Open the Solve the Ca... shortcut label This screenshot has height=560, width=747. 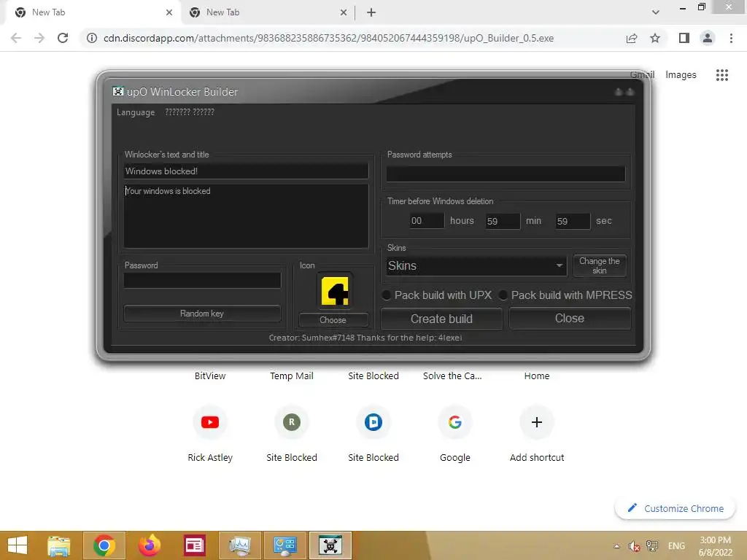(x=452, y=376)
